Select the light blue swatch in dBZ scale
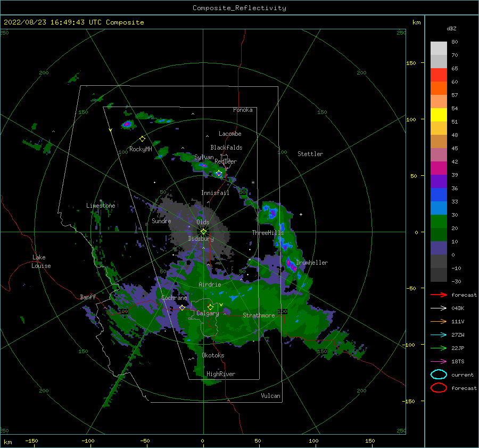 pos(439,208)
